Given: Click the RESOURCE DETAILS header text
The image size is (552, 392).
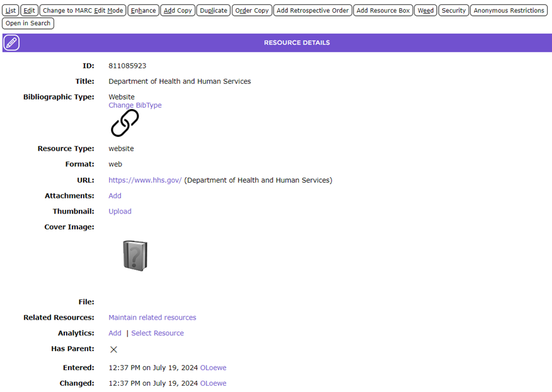Looking at the screenshot, I should coord(297,43).
